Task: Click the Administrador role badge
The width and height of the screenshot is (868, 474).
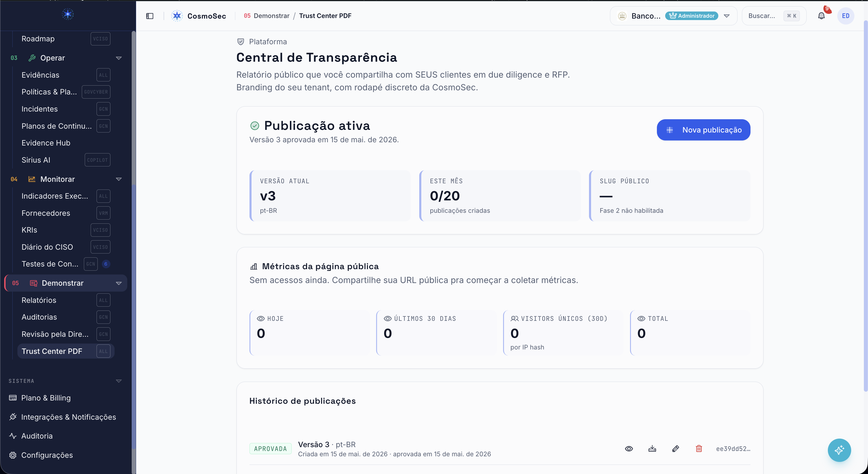Action: tap(691, 16)
